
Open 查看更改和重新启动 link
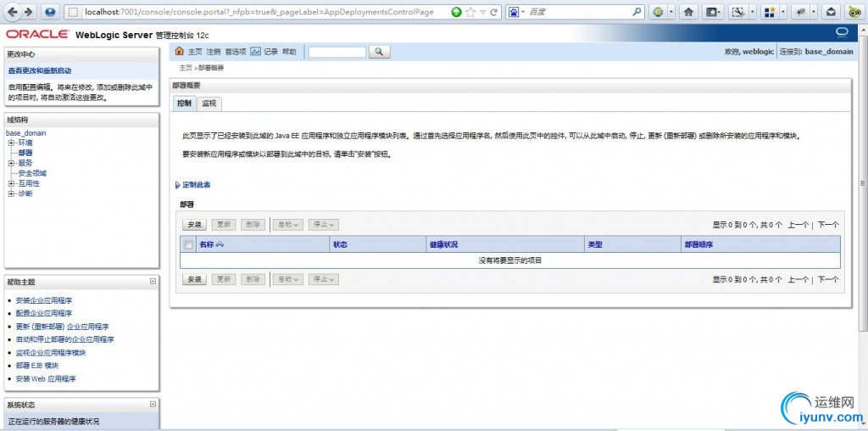40,71
